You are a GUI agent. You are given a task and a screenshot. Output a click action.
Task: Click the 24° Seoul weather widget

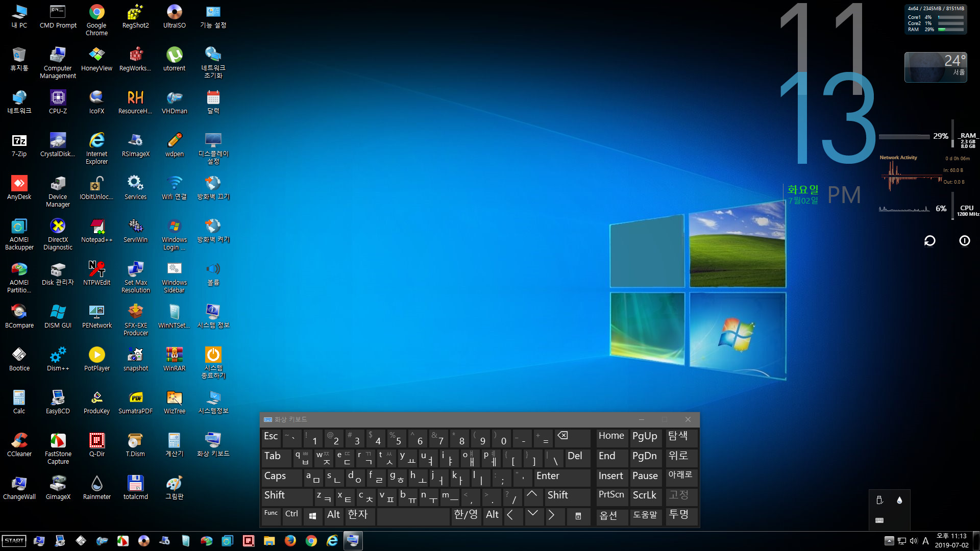pos(936,67)
